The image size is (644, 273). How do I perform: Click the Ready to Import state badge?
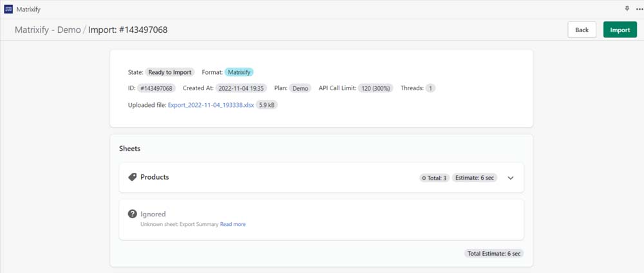tap(169, 72)
